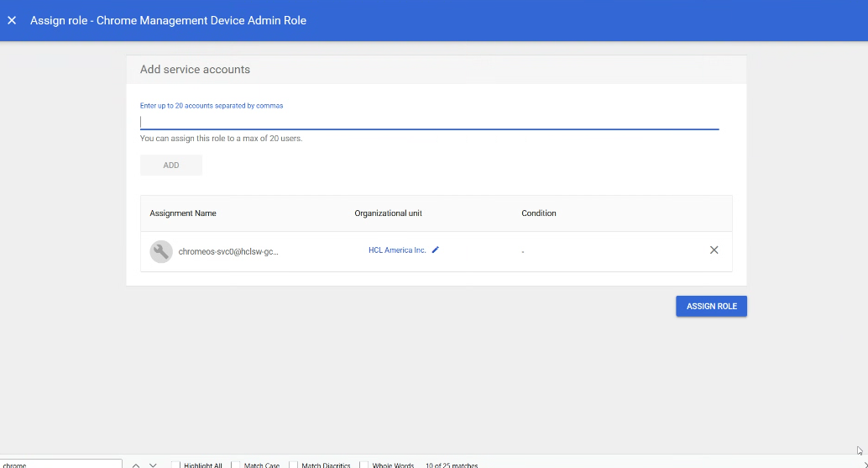Go to previous find match arrow
This screenshot has width=868, height=468.
coord(136,465)
